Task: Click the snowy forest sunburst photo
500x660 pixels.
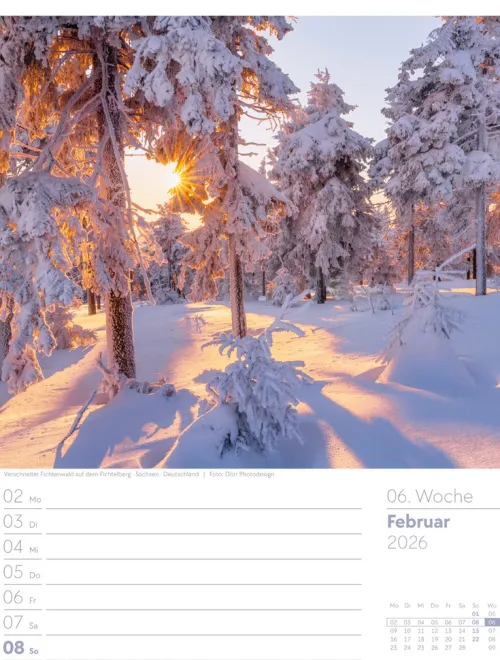Action: point(250,242)
